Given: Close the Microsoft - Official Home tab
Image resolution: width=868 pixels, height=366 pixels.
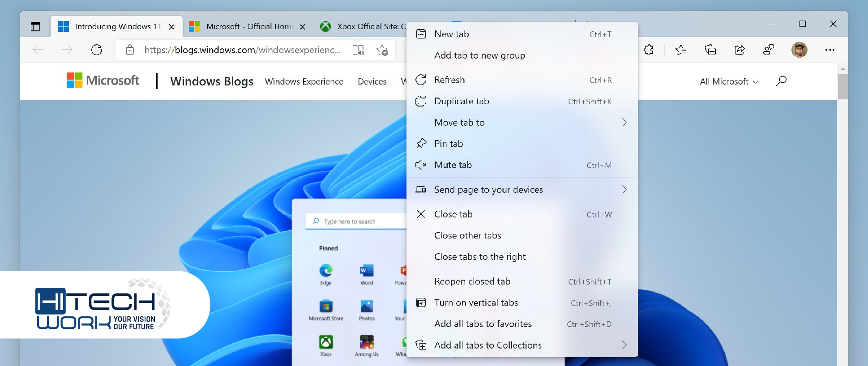Looking at the screenshot, I should click(303, 27).
